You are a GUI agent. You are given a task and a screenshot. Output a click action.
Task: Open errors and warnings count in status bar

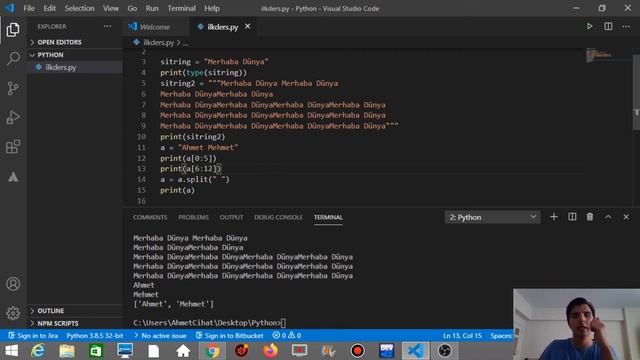point(287,336)
